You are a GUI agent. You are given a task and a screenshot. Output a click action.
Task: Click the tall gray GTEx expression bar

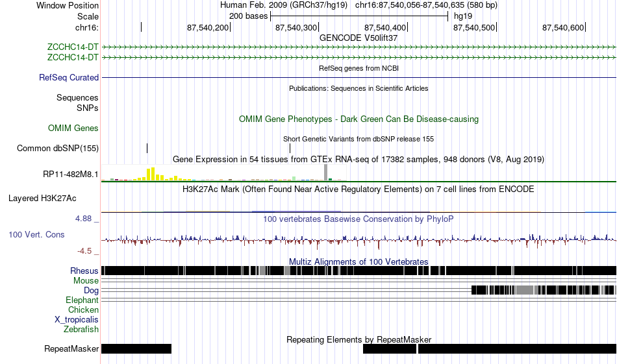tap(325, 173)
